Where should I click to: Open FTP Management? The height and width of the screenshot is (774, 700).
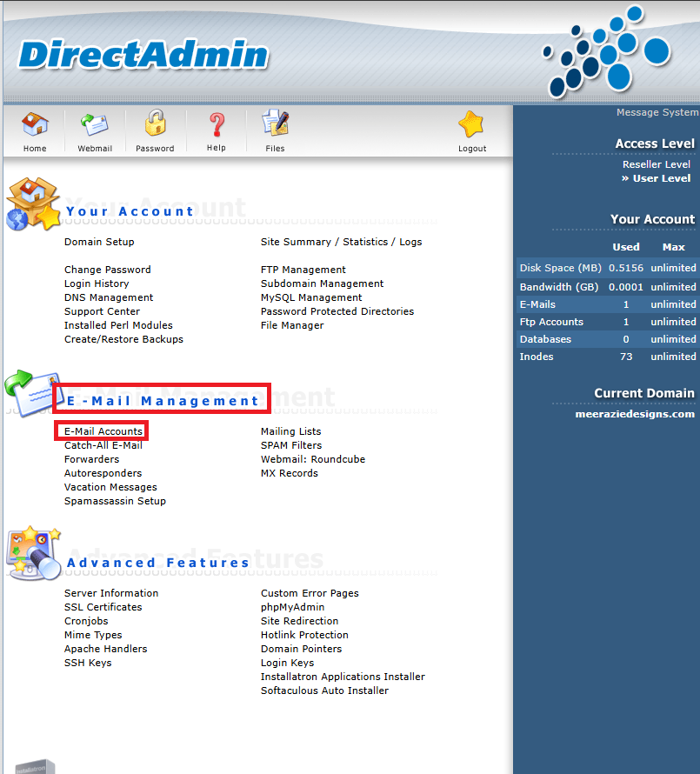303,270
